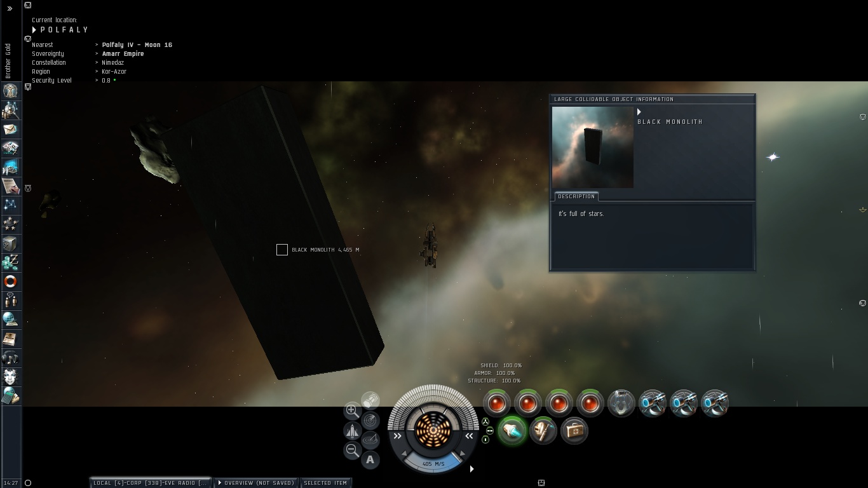Click the Black Monolith preview thumbnail
This screenshot has width=868, height=488.
tap(593, 147)
